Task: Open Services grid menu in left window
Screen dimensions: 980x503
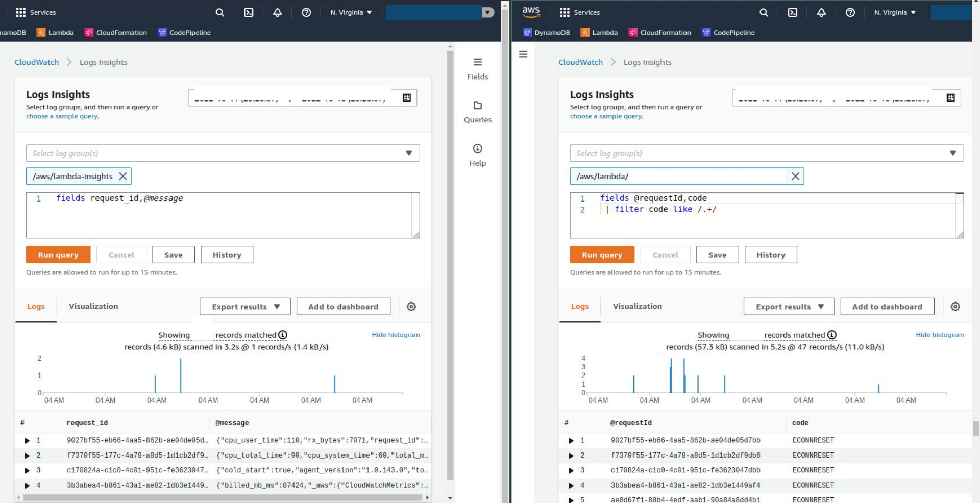Action: point(36,12)
